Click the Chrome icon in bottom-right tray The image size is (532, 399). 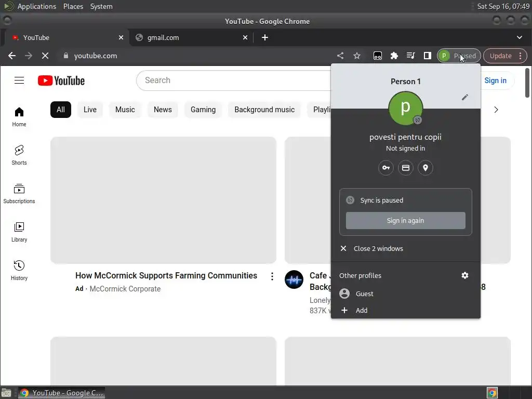[x=492, y=393]
